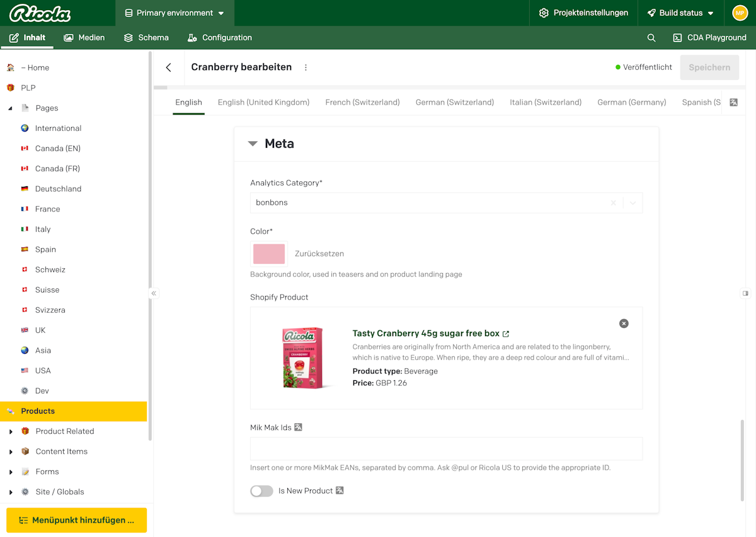Click the International globe icon
This screenshot has height=537, width=756.
tap(25, 128)
